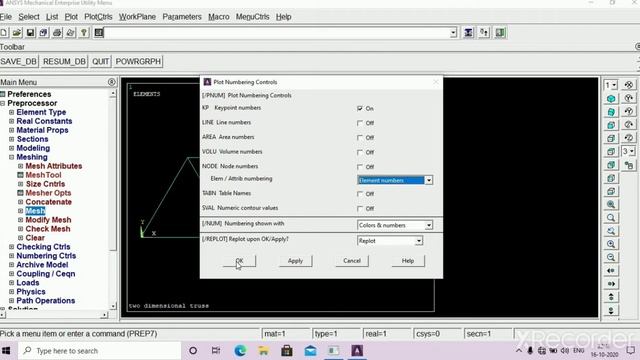This screenshot has height=360, width=640.
Task: Click the Pan-Zoom-Rotate icon next to Save
Action: [x=44, y=33]
